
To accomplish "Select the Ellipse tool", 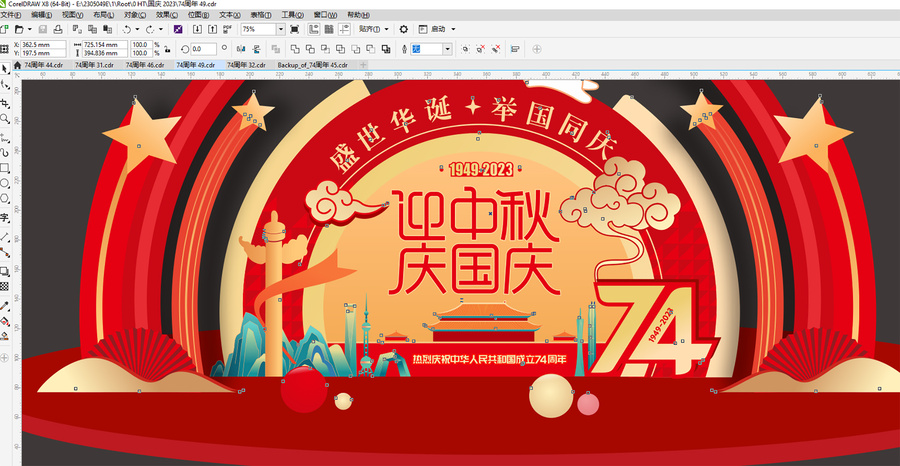I will tap(5, 183).
